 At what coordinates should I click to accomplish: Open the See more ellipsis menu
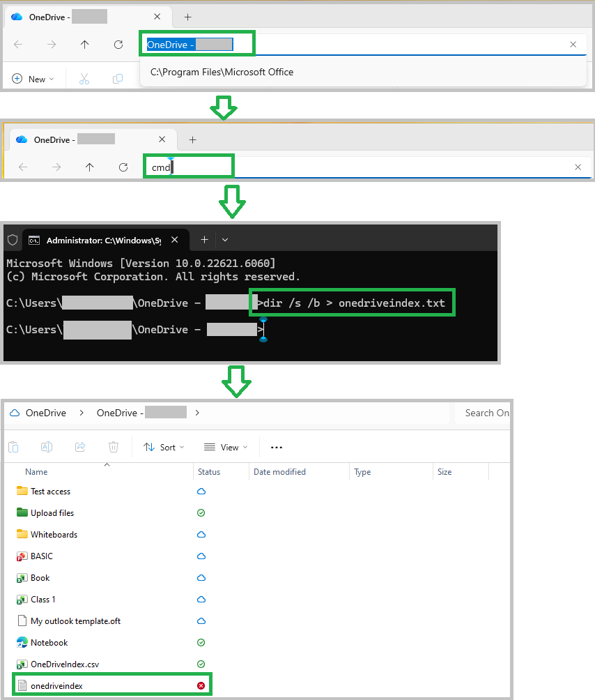277,448
